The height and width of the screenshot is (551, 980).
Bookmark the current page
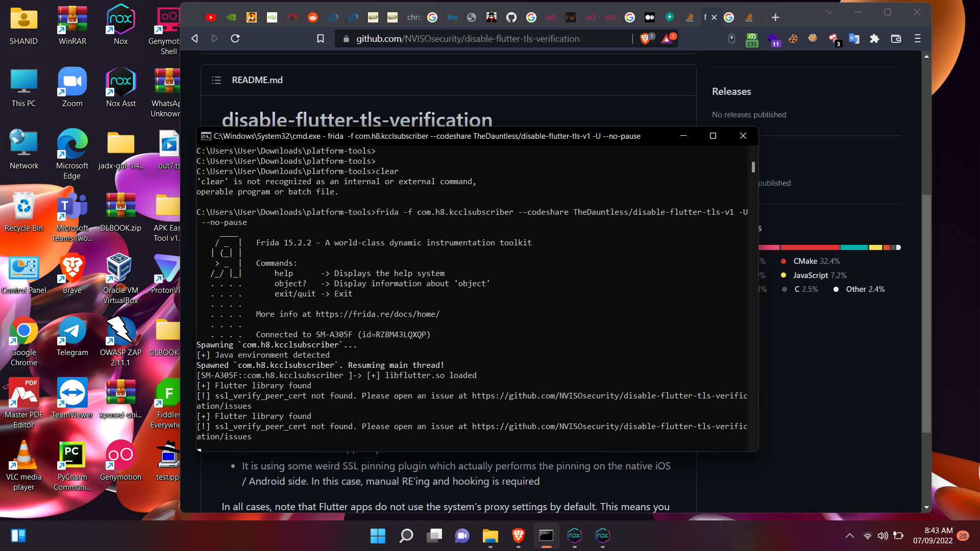coord(321,38)
